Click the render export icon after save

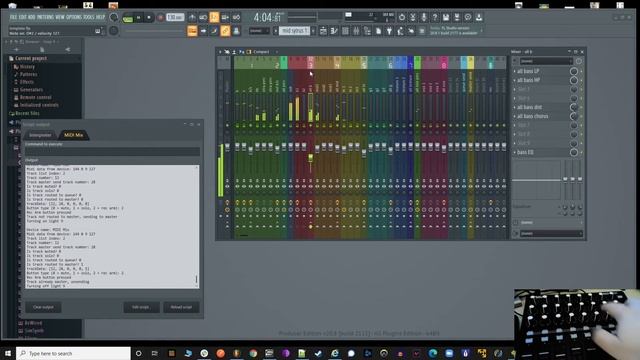(x=457, y=17)
